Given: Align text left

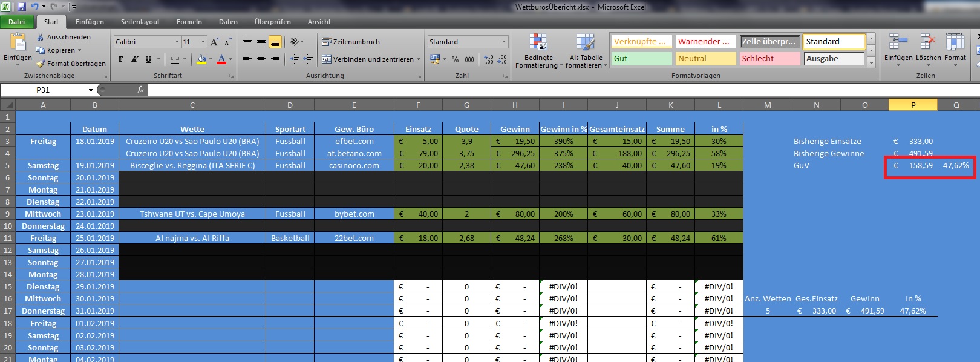Looking at the screenshot, I should [x=247, y=59].
